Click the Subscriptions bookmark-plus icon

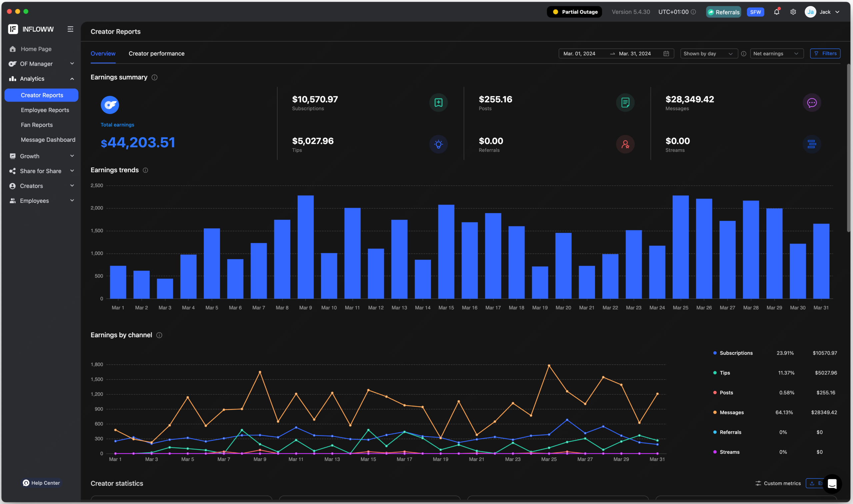coord(438,103)
